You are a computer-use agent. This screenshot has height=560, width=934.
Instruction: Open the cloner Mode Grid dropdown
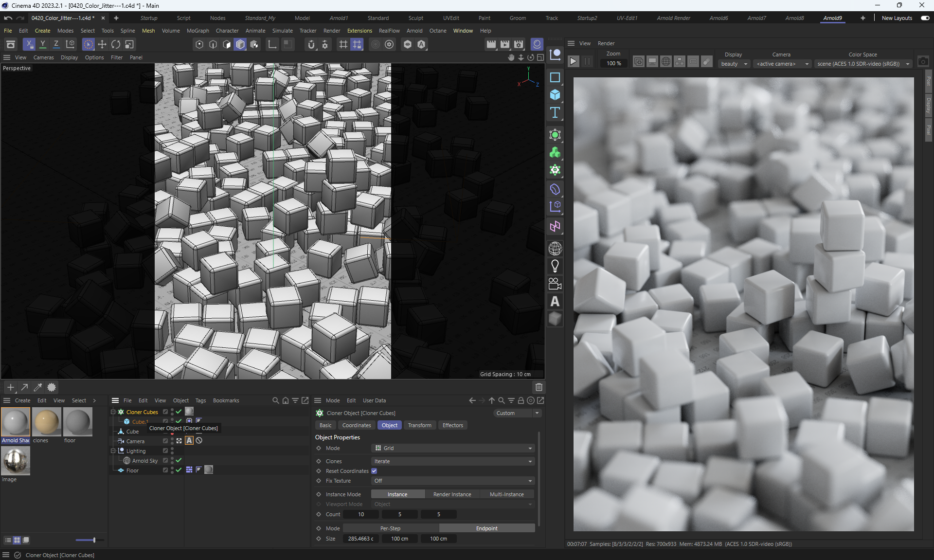(x=452, y=448)
